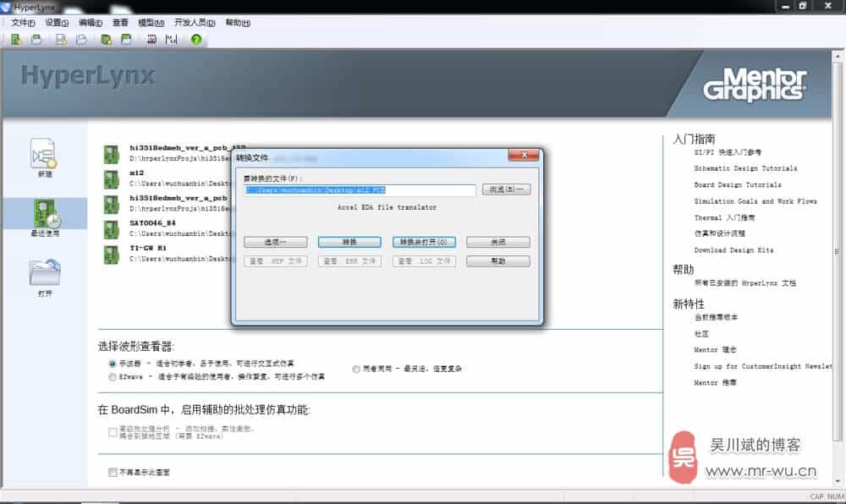
Task: Open the 开发人员(D) menu
Action: [x=195, y=23]
